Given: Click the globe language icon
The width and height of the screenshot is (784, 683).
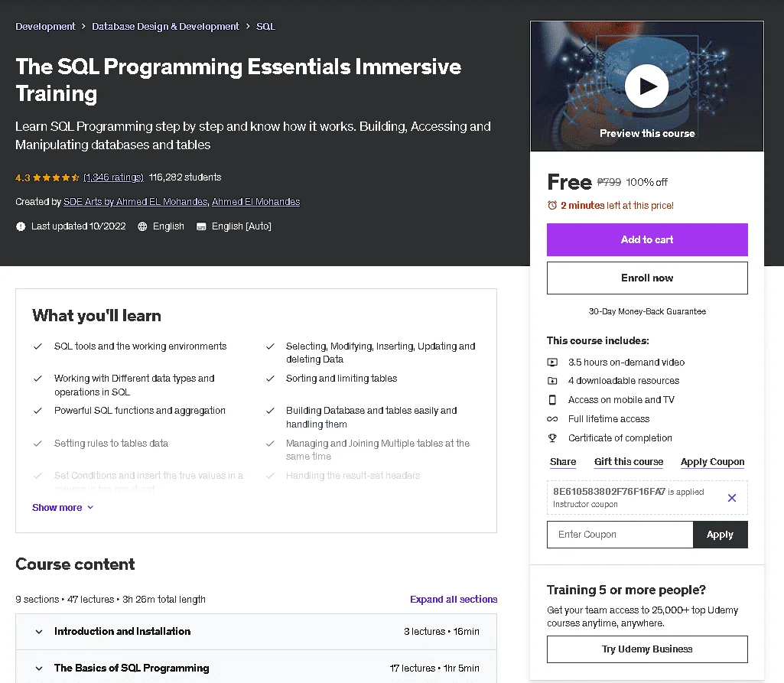Looking at the screenshot, I should point(142,226).
